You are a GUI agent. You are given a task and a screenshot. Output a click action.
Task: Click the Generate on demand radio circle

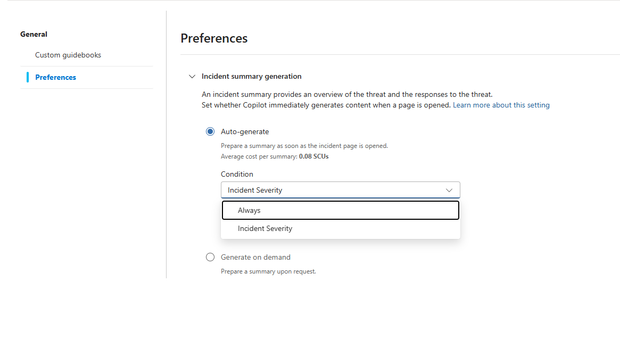210,257
